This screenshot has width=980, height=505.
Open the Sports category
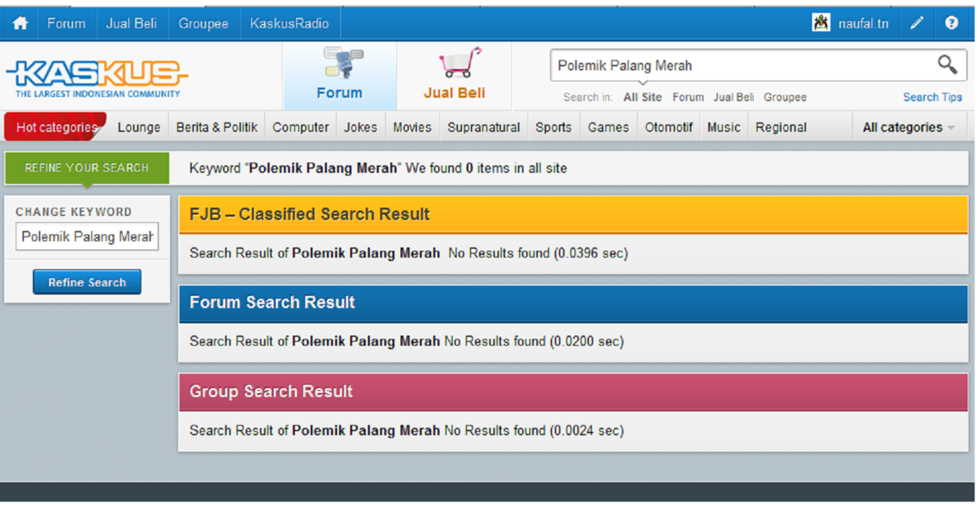coord(554,127)
